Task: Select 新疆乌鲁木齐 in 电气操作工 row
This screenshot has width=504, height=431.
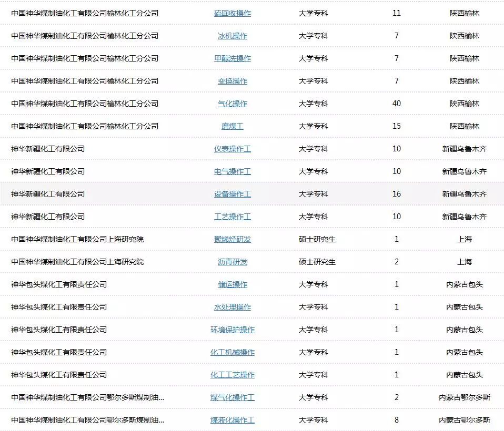Action: (x=465, y=171)
